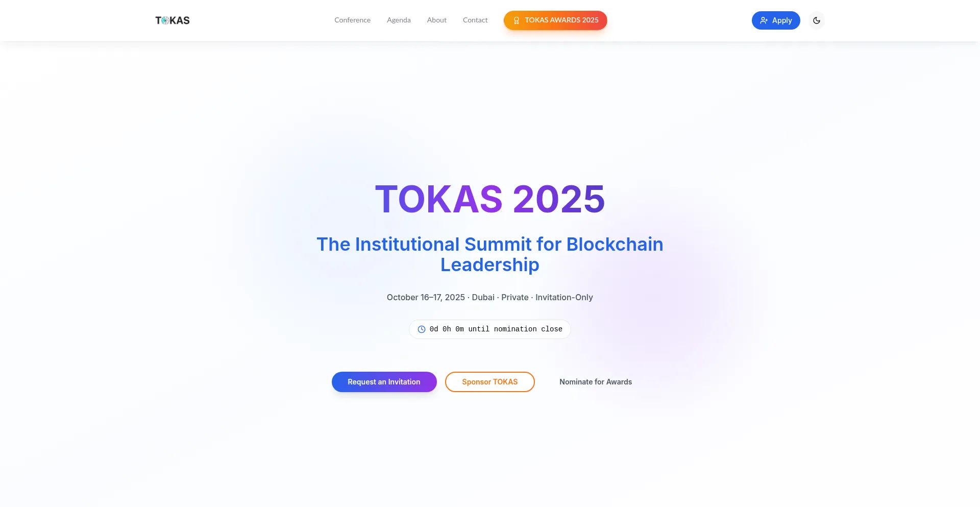Click the user-plus icon beside Apply
This screenshot has height=507, width=980.
click(764, 20)
